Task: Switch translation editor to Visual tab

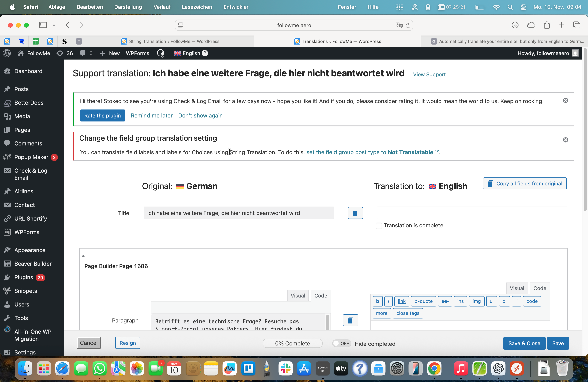Action: (517, 288)
